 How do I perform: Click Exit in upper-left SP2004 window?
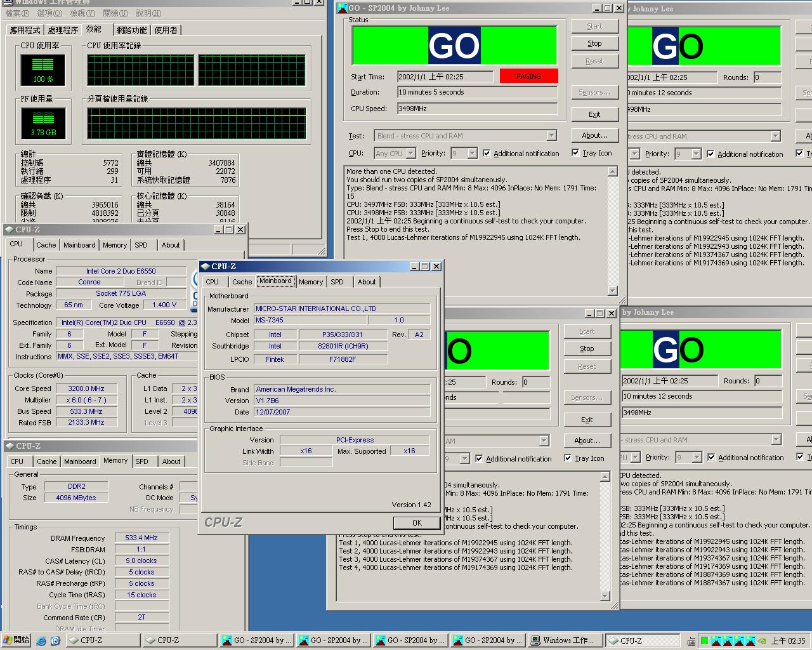pos(594,114)
